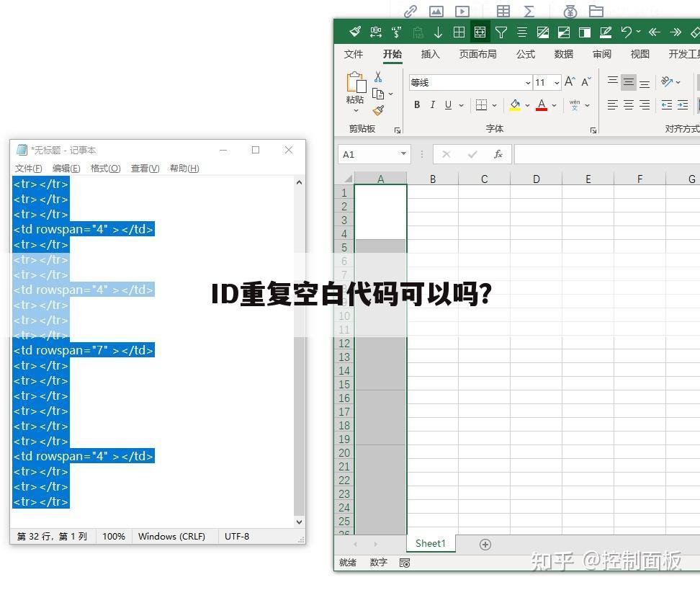This screenshot has width=700, height=590.
Task: Click the phonetic guide wén icon
Action: [575, 105]
